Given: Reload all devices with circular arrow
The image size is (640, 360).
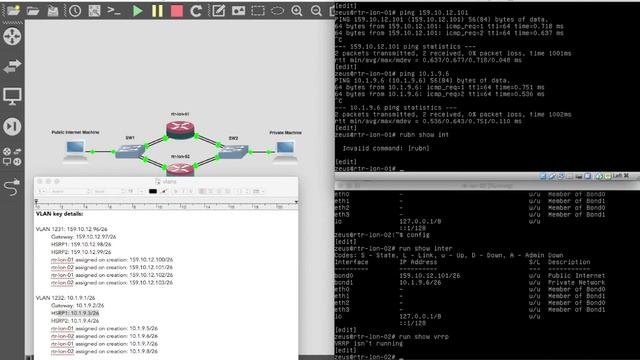Looking at the screenshot, I should coord(196,11).
